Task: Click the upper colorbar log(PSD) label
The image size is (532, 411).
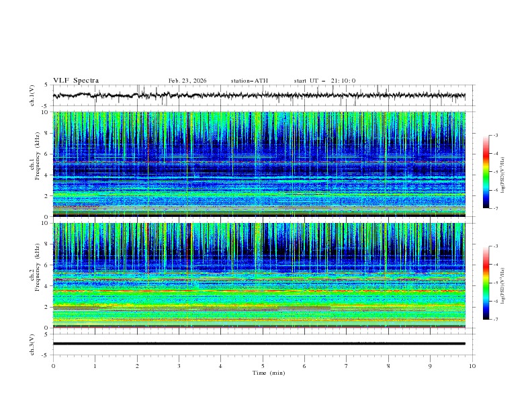Action: pos(503,171)
